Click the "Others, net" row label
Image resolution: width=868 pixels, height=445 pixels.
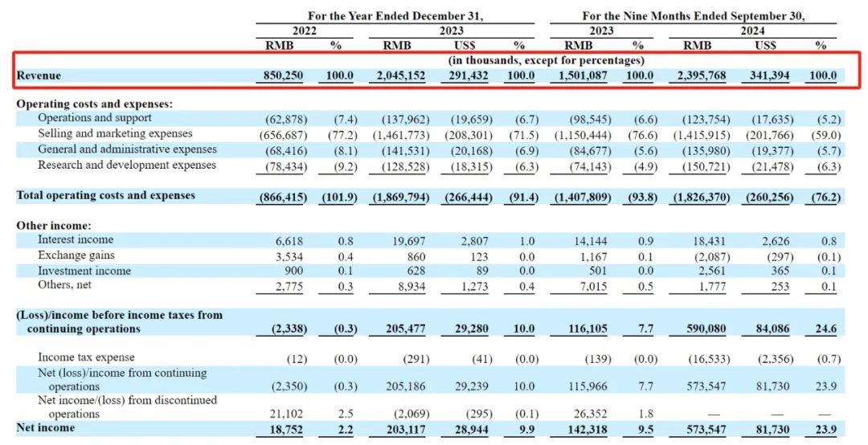(x=65, y=285)
